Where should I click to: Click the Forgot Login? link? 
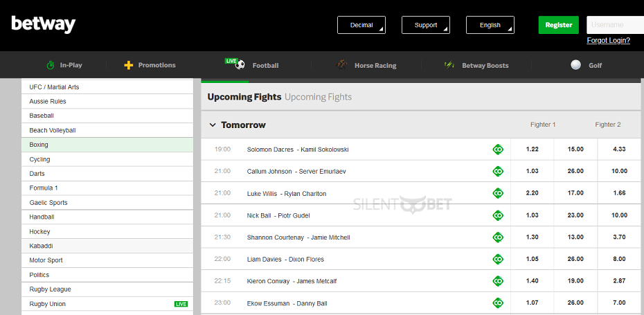pyautogui.click(x=608, y=40)
